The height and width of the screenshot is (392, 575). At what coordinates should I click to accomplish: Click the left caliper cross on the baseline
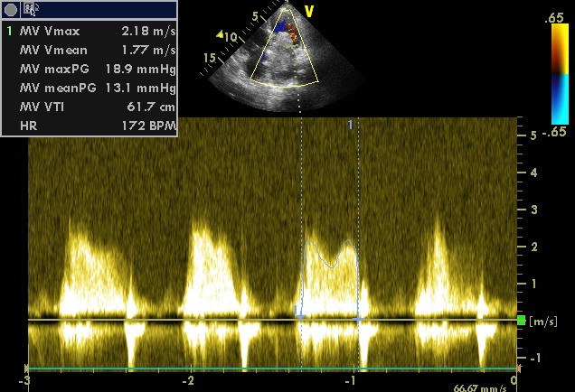(x=301, y=316)
